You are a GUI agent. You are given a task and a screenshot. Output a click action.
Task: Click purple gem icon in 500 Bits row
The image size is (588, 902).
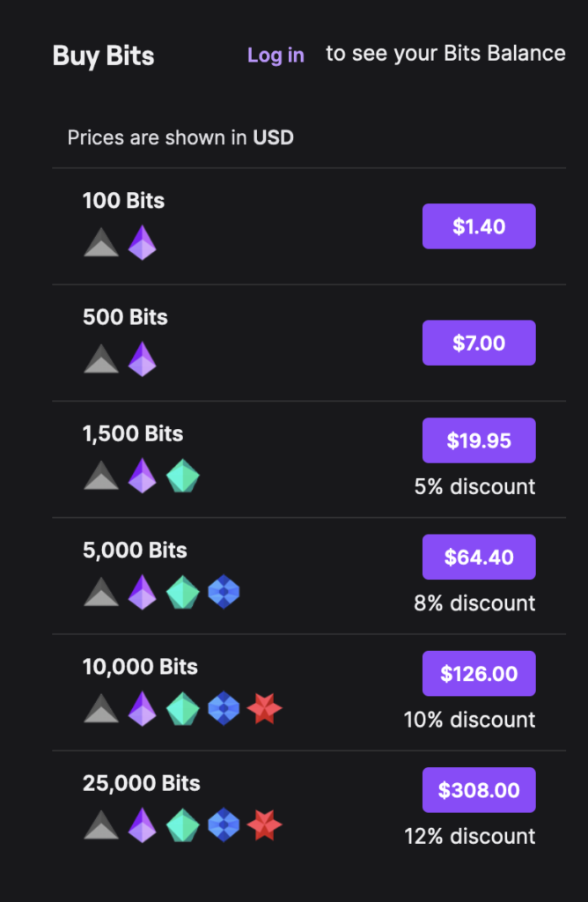coord(142,359)
